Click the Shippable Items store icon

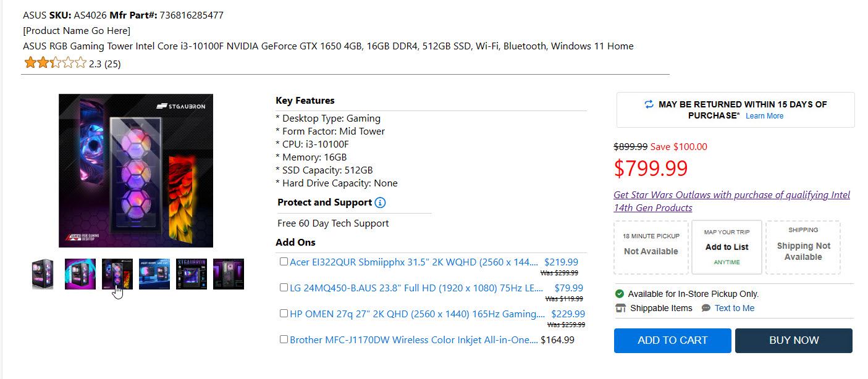coord(620,308)
